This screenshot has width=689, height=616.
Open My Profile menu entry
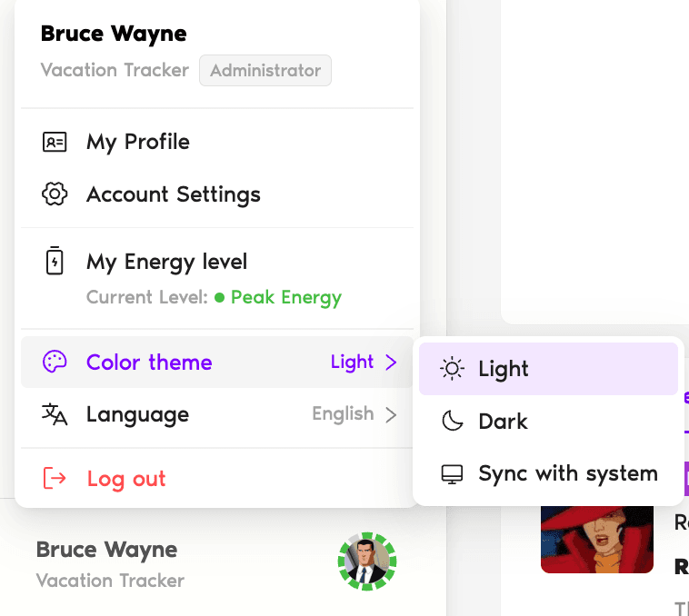[217, 142]
